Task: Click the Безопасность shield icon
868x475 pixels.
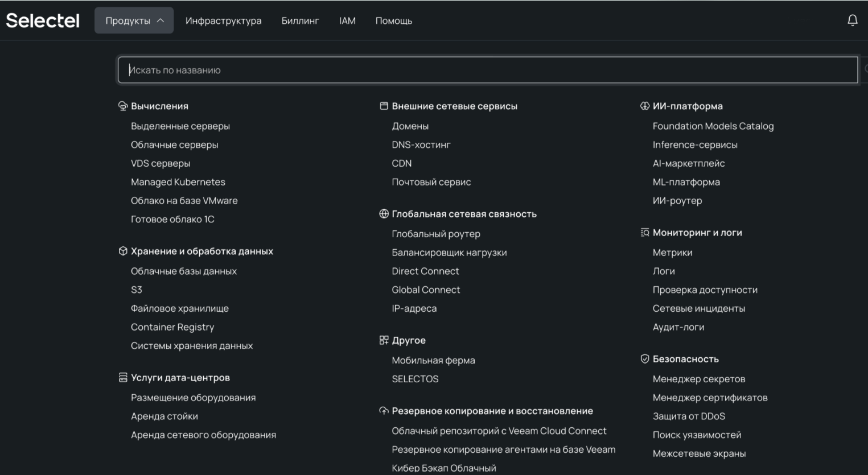Action: (644, 359)
